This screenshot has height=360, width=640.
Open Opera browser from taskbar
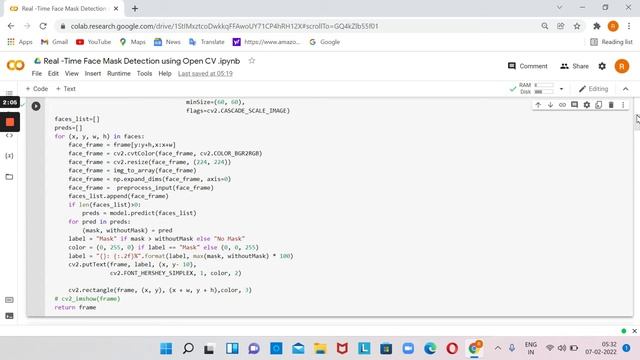[452, 349]
